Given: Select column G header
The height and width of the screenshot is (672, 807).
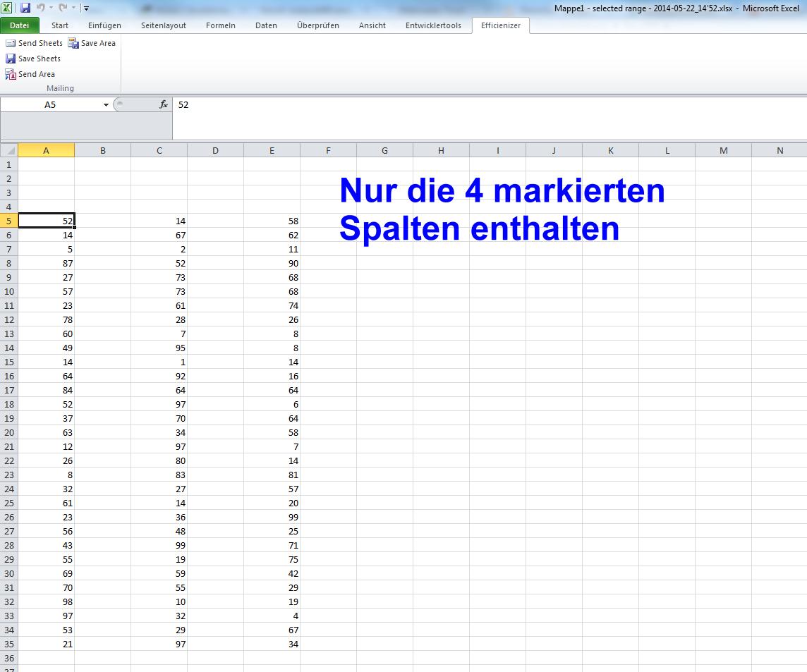Looking at the screenshot, I should click(x=384, y=150).
